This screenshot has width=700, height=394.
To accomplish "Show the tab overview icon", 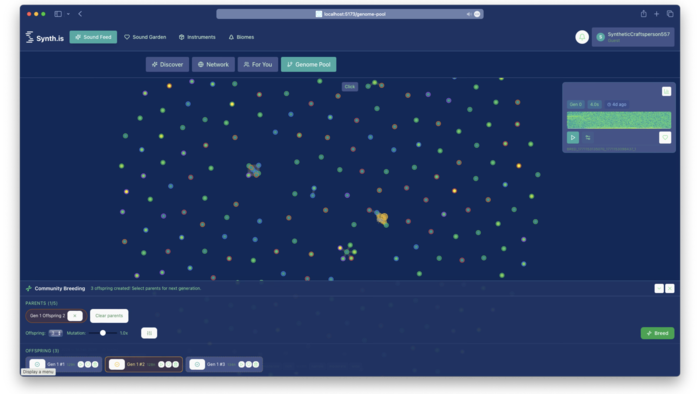I will [670, 14].
